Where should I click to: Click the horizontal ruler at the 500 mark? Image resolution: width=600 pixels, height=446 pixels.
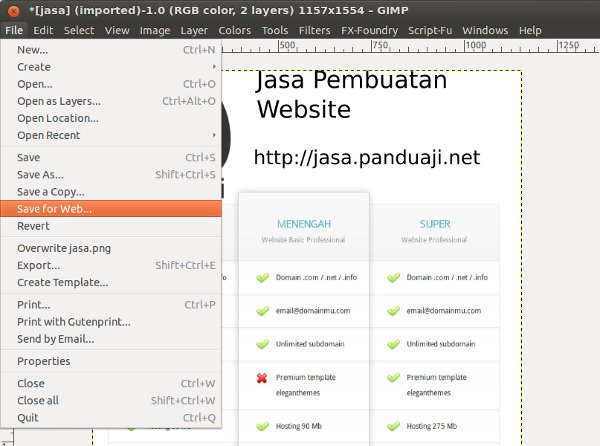(287, 45)
